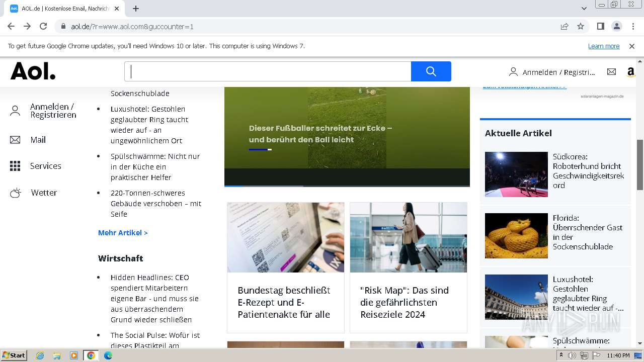
Task: Click Anmelden / Registri… in header
Action: click(558, 72)
